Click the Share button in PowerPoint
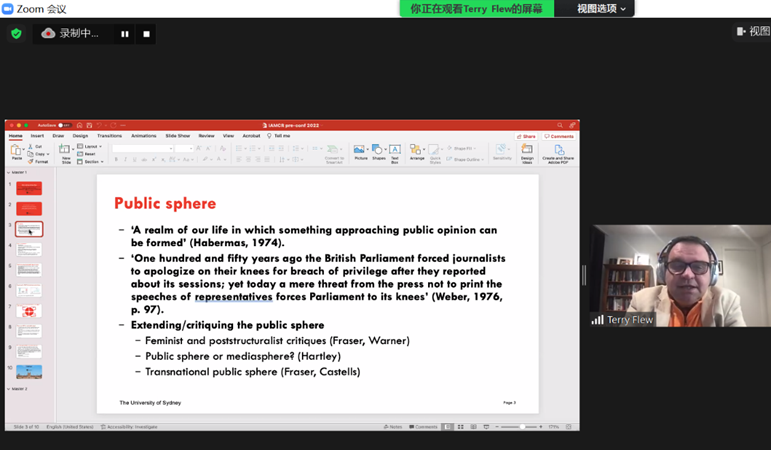This screenshot has width=771, height=450. click(526, 136)
